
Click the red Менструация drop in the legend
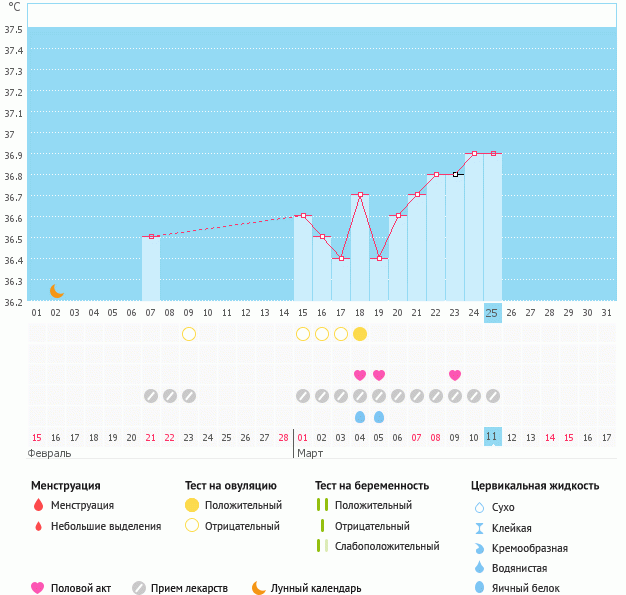pos(38,506)
